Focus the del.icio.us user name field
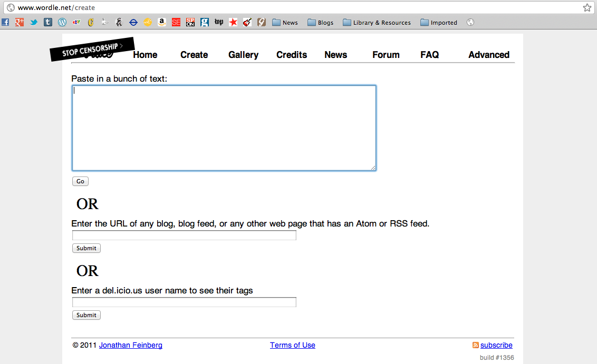This screenshot has height=364, width=597. point(184,302)
